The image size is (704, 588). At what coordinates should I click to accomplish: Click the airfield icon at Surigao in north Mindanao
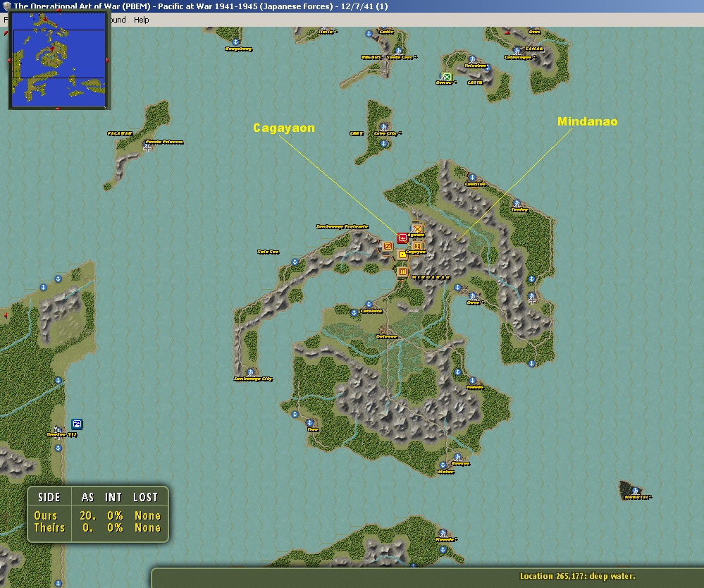[472, 178]
